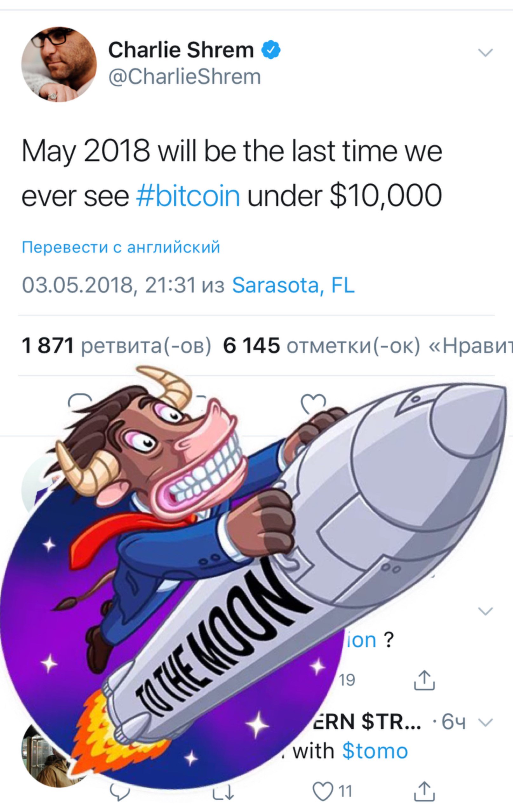Open the Sarasota, FL location link
This screenshot has height=812, width=513.
(x=293, y=285)
